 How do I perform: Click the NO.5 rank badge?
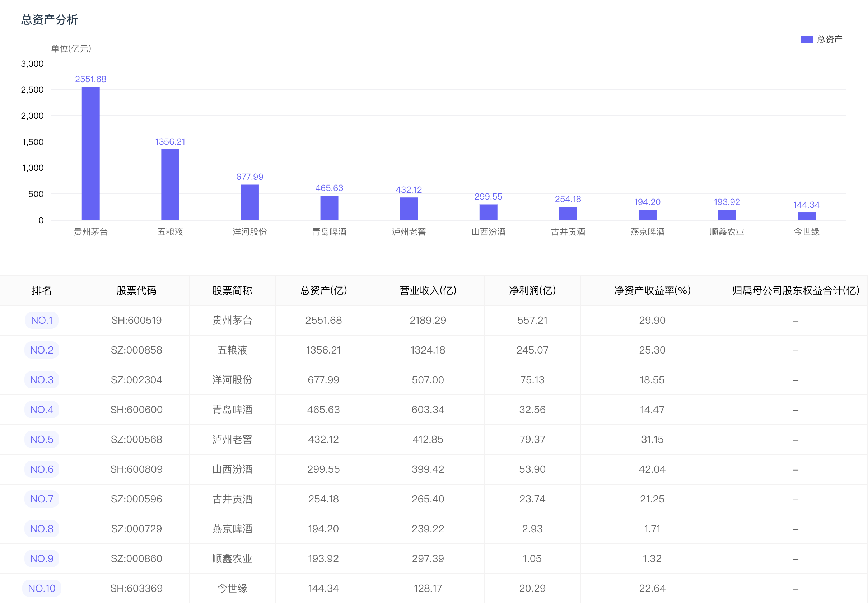pos(42,439)
